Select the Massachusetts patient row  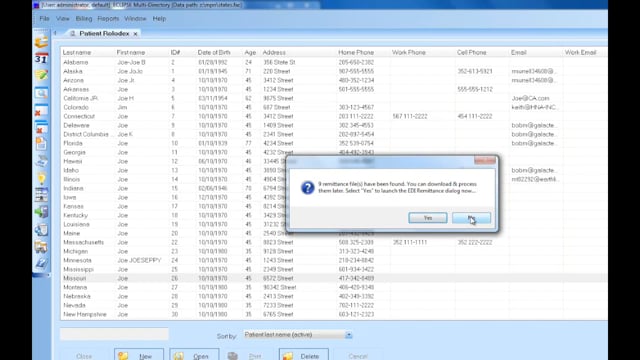pos(333,242)
